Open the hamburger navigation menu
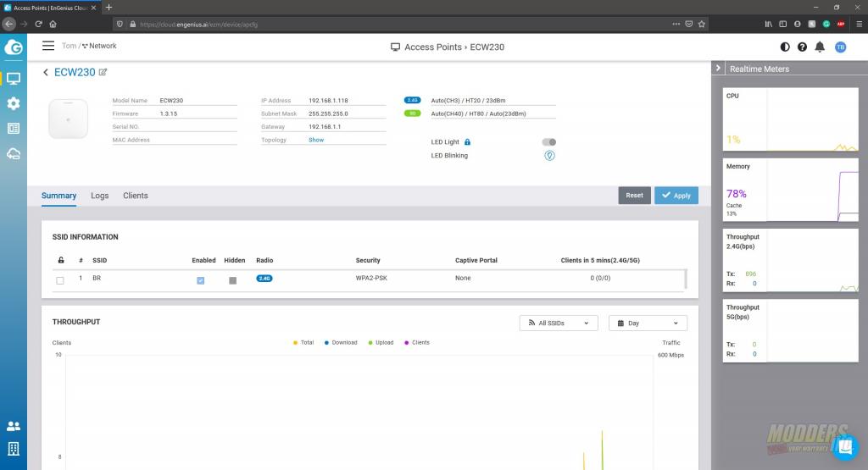The height and width of the screenshot is (470, 868). (48, 46)
